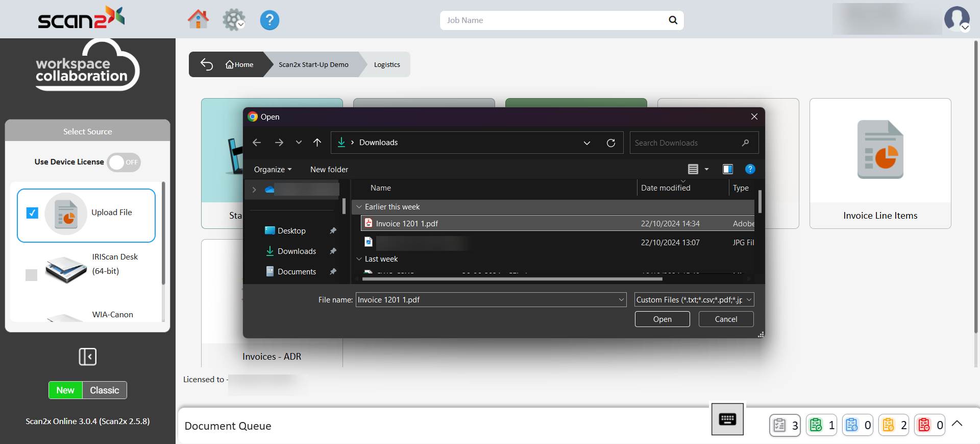Viewport: 980px width, 444px height.
Task: Uncheck the Upload File checkbox
Action: [32, 213]
